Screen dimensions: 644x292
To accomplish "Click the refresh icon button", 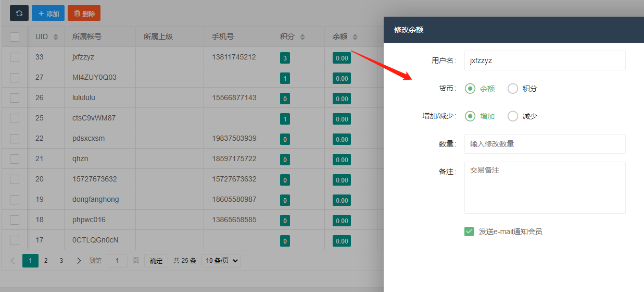I will click(19, 13).
